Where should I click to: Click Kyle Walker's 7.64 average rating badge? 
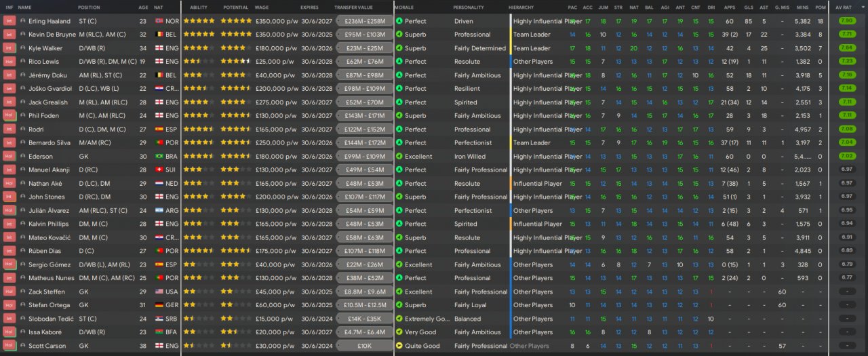pyautogui.click(x=846, y=48)
